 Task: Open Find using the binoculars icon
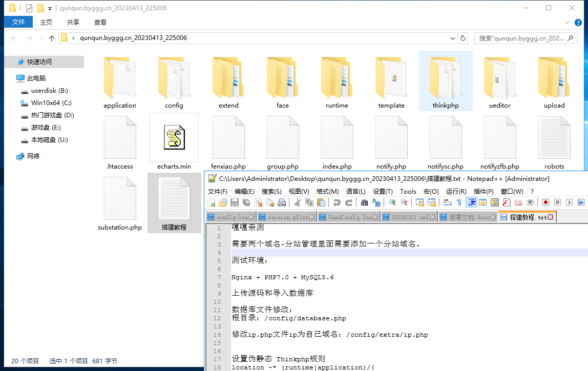364,202
